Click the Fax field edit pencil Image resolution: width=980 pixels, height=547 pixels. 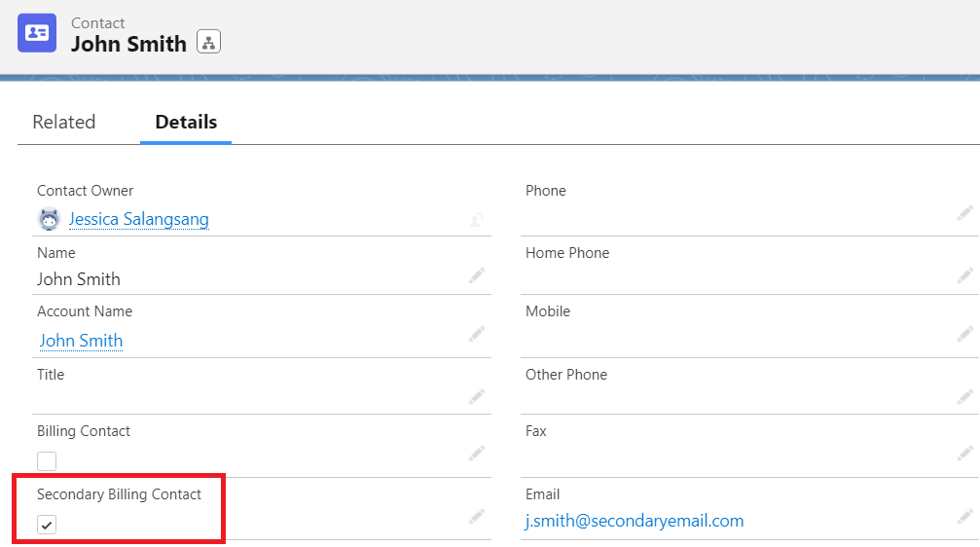[964, 453]
